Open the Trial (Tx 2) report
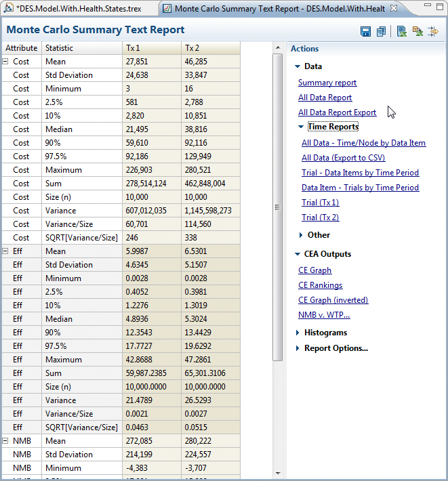This screenshot has width=448, height=481. (x=321, y=217)
